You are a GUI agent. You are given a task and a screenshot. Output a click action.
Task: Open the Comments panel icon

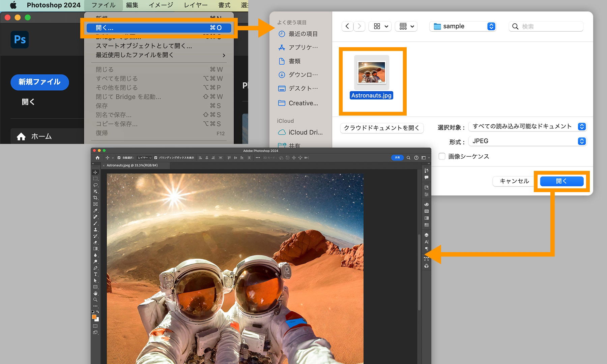(427, 177)
